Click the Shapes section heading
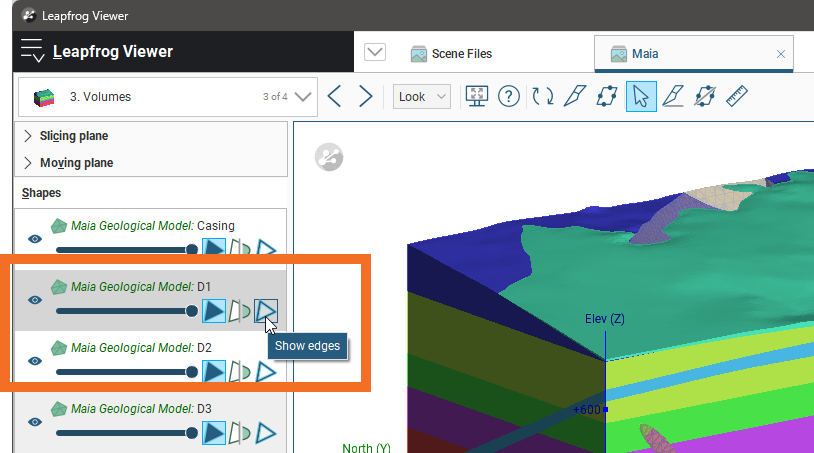814x453 pixels. (42, 193)
